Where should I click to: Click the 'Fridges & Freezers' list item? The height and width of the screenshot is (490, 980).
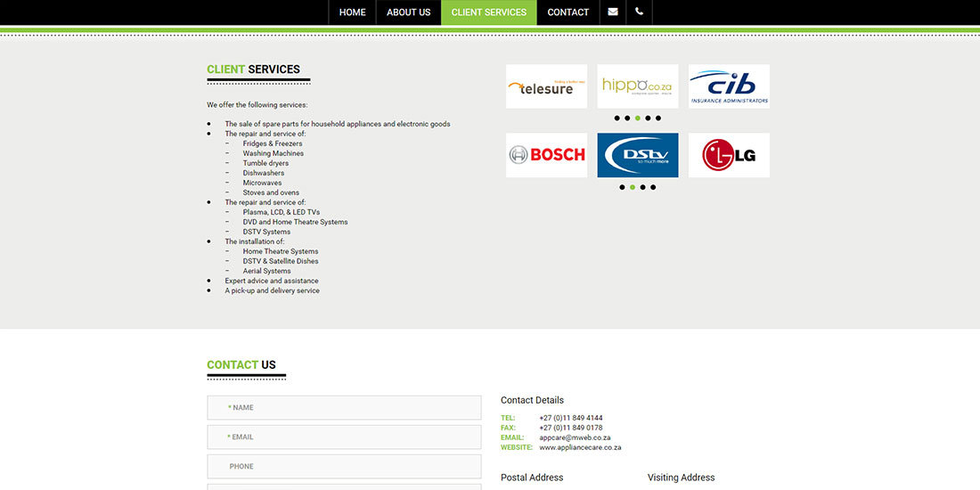click(273, 143)
